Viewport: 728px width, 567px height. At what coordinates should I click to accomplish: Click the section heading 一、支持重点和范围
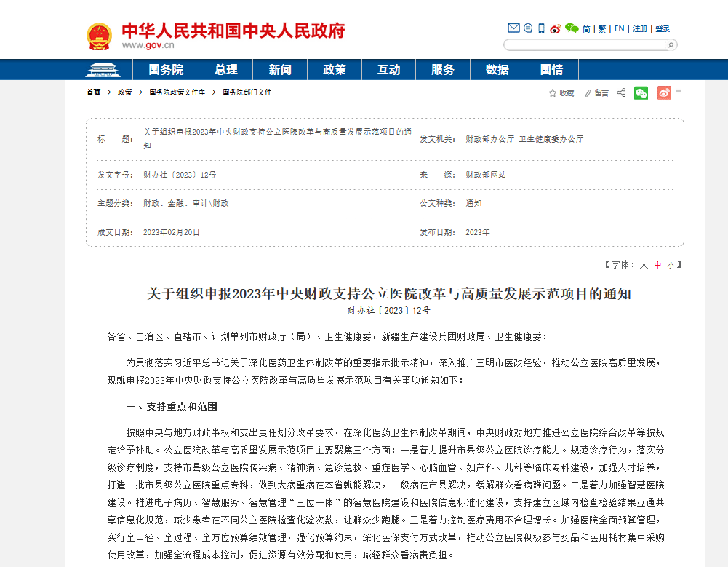172,406
